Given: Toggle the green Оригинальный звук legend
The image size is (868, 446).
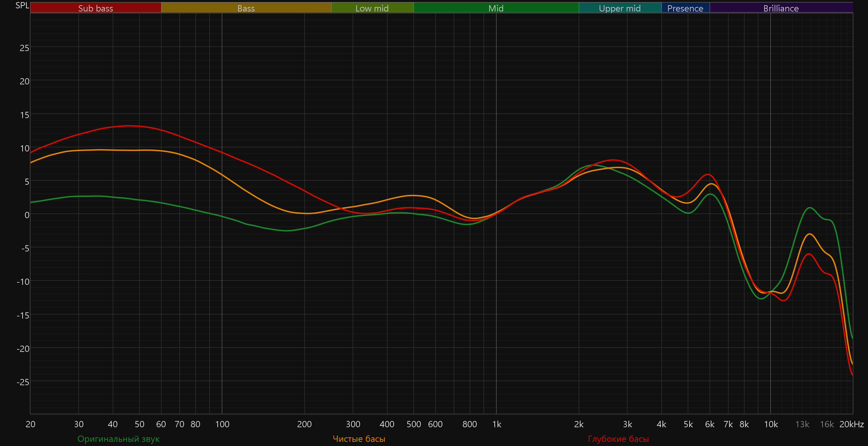Looking at the screenshot, I should (x=118, y=439).
